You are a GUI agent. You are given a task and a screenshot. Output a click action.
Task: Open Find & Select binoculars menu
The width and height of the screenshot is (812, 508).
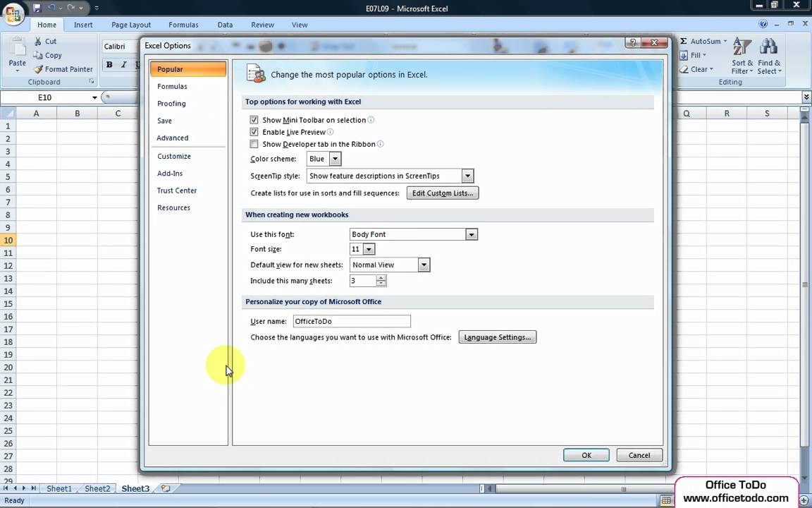click(769, 56)
